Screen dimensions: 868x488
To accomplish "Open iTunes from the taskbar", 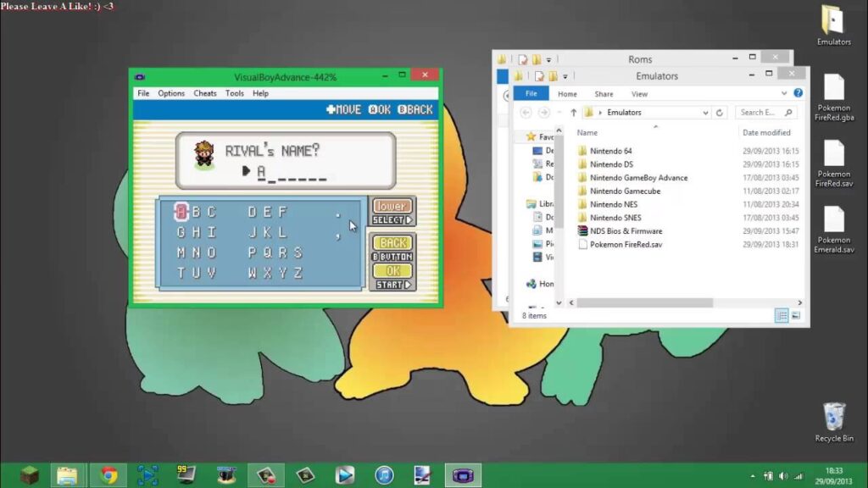I will tap(383, 475).
